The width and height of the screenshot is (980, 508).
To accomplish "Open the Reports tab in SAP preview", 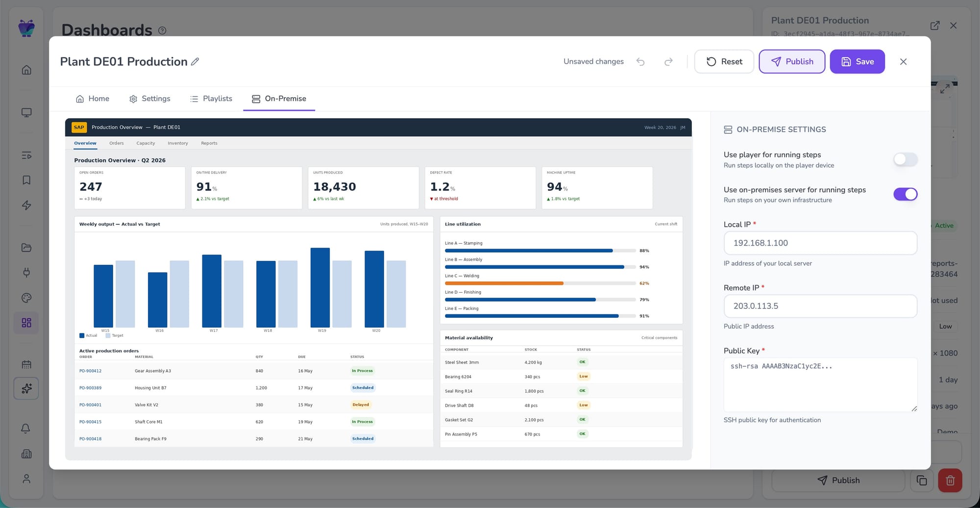I will click(x=209, y=143).
